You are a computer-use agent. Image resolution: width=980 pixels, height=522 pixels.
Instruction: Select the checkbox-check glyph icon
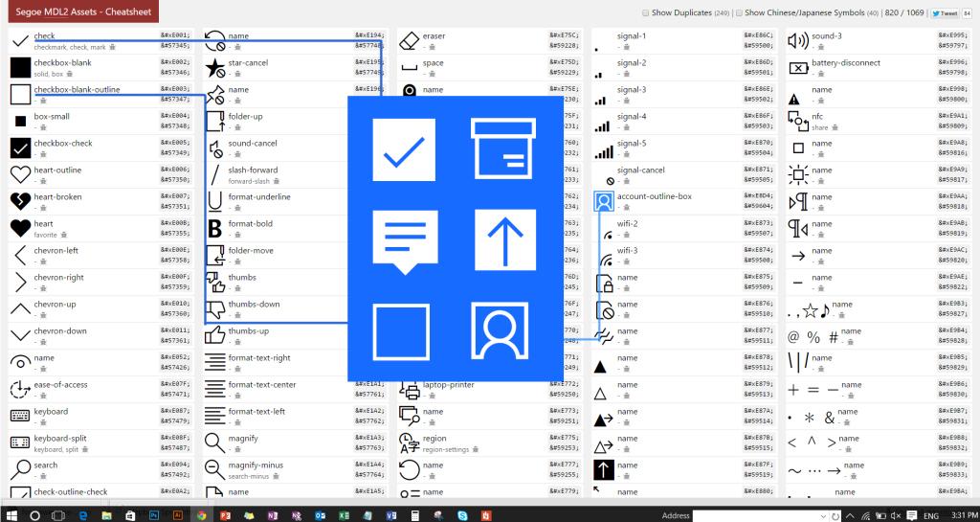click(x=20, y=148)
